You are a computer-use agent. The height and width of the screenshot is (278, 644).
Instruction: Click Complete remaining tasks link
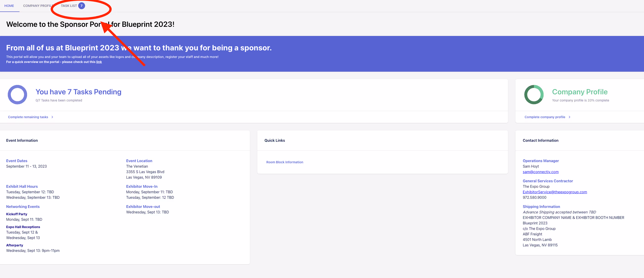click(28, 117)
